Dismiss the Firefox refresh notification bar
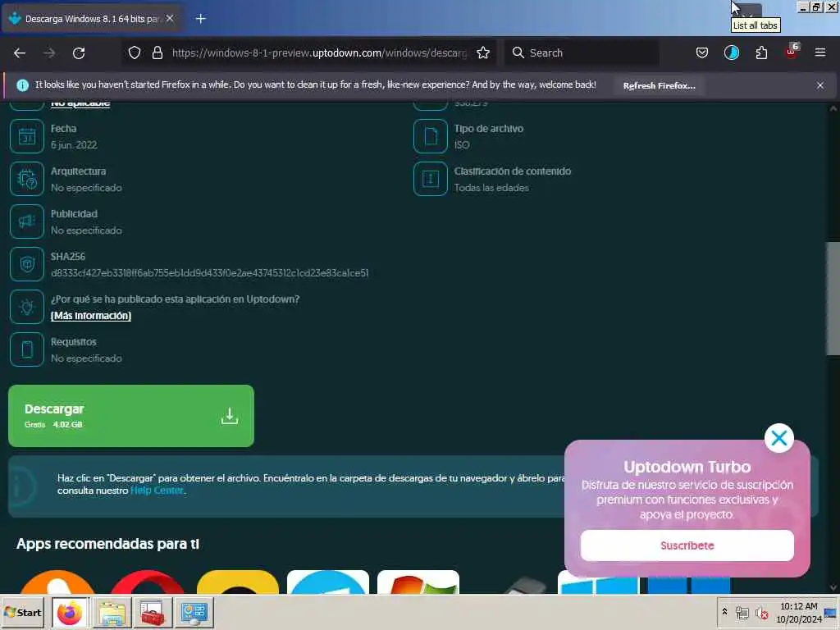Image resolution: width=840 pixels, height=630 pixels. pos(820,85)
